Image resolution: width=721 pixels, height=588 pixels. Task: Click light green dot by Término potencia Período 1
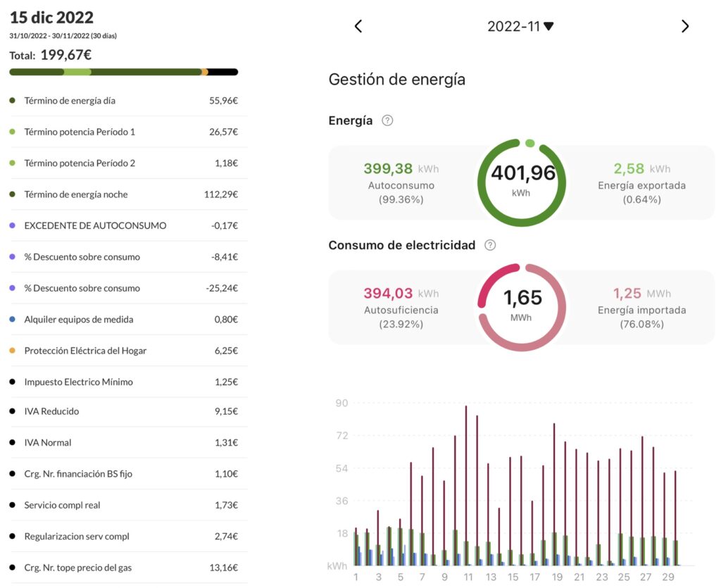[13, 132]
